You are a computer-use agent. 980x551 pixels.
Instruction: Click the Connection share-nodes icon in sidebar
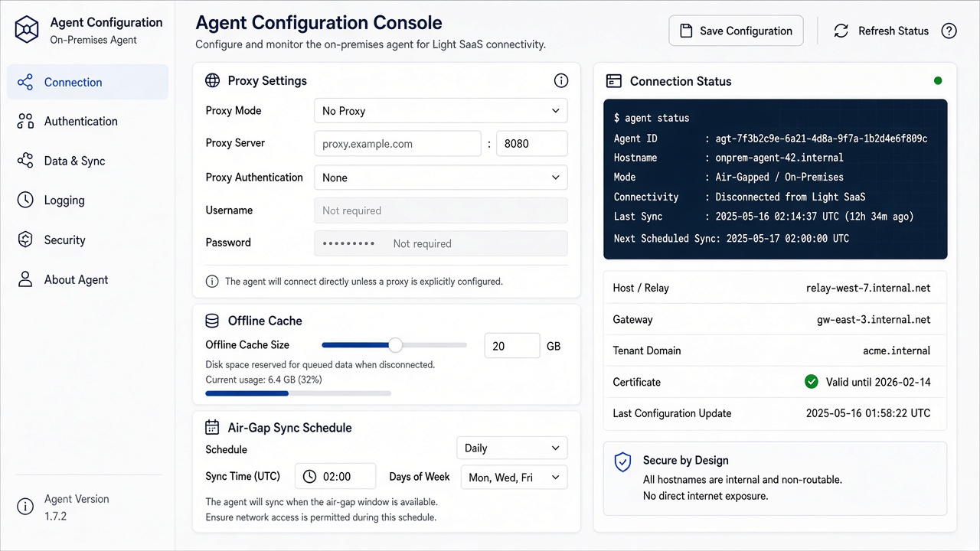click(25, 82)
